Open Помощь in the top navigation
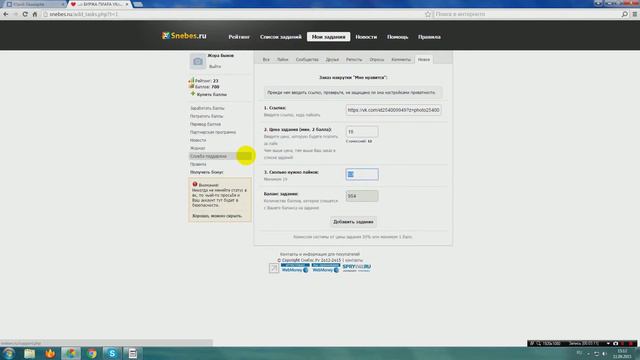This screenshot has height=360, width=640. [x=398, y=37]
